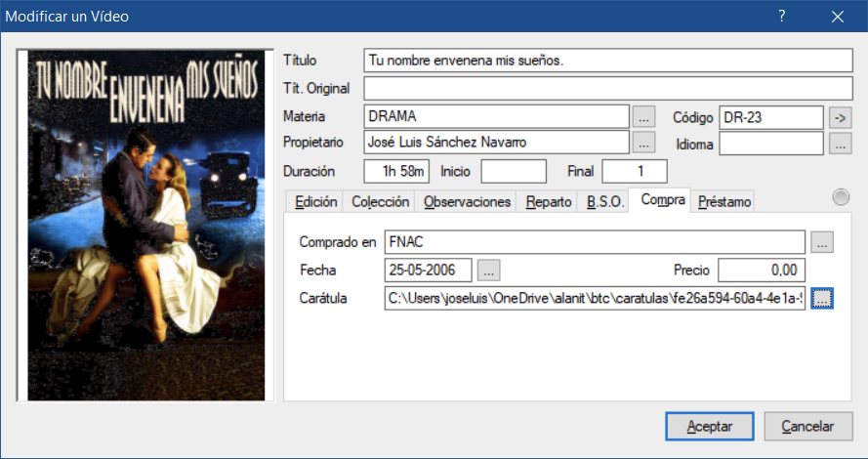This screenshot has height=459, width=868.
Task: Click into the Tít. Original field
Action: click(x=608, y=89)
